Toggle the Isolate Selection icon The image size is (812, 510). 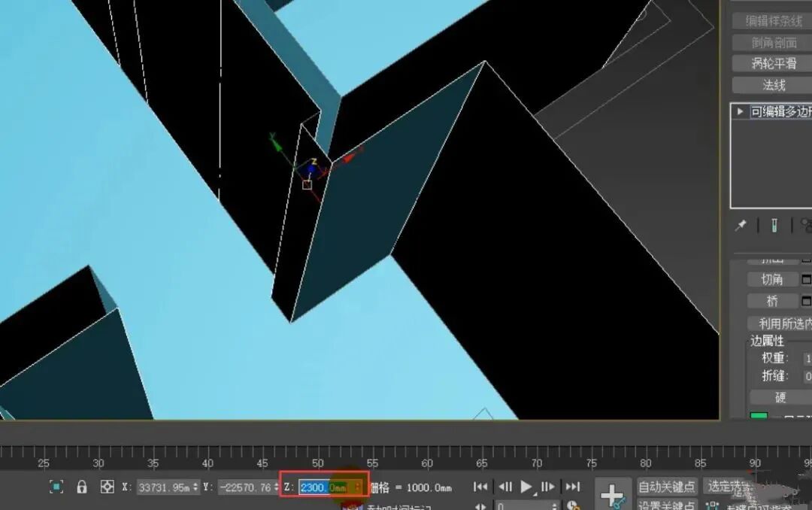click(56, 487)
